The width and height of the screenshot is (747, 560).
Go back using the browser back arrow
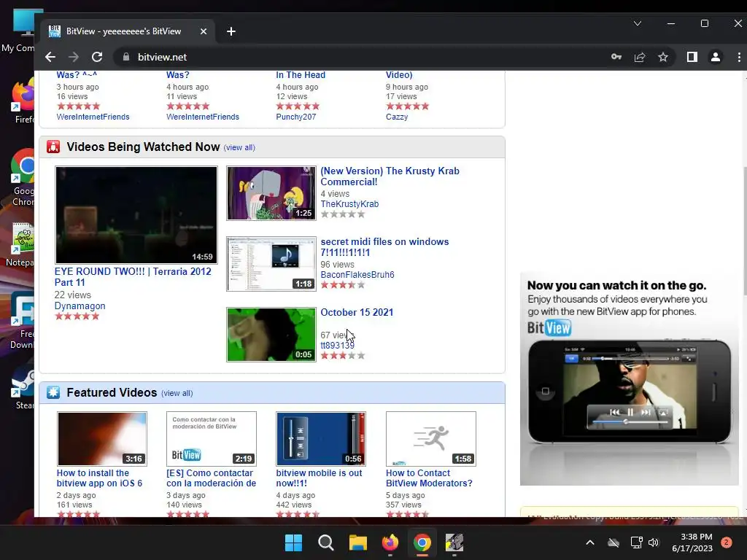50,57
